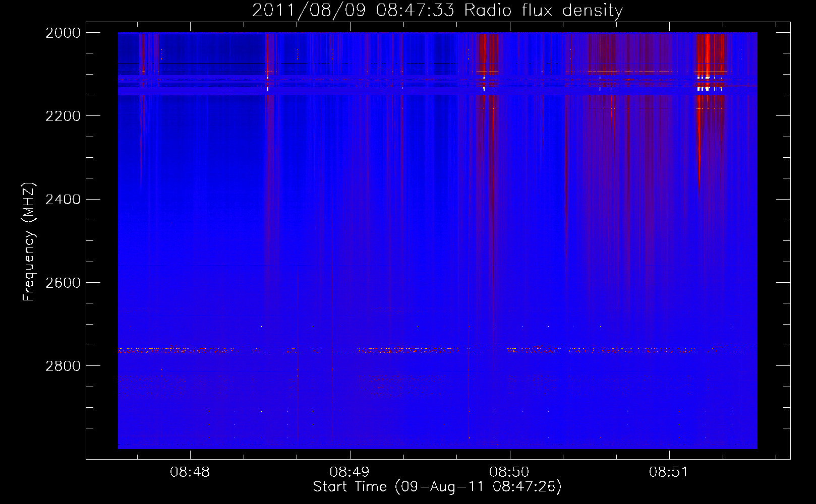Click the plot title "2011/08/09 08:47:33 Radio flux density"

tap(437, 11)
